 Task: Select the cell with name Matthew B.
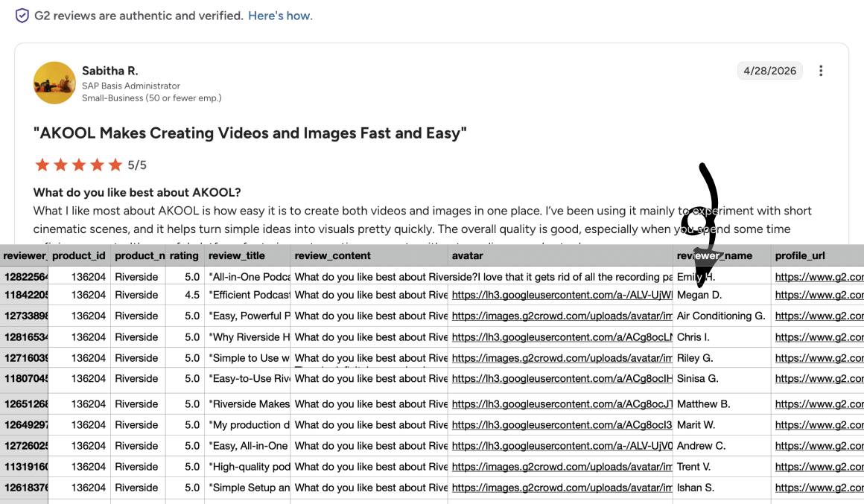[x=722, y=404]
